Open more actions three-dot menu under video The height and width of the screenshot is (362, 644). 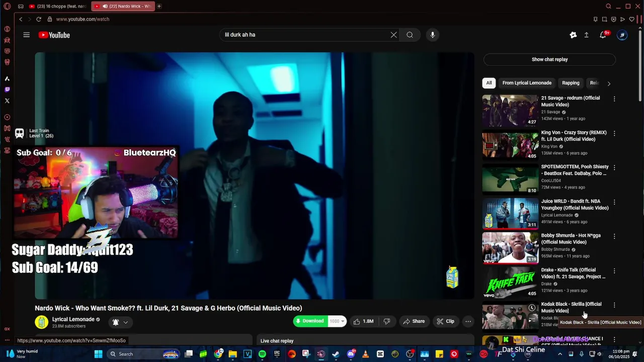[x=468, y=321]
